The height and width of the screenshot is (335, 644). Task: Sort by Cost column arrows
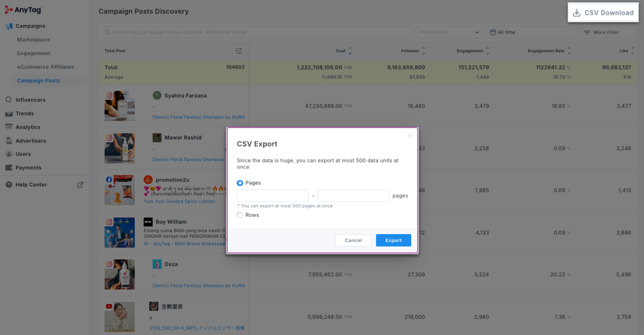(x=350, y=51)
